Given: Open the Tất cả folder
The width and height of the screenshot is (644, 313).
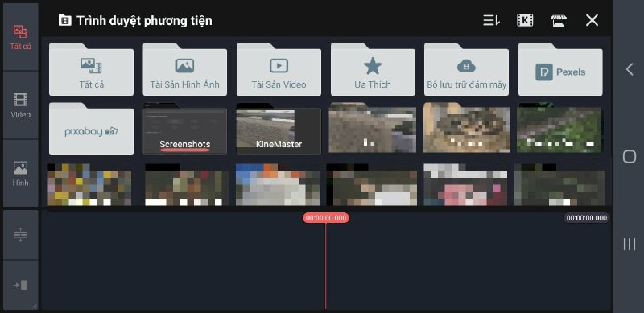Looking at the screenshot, I should (91, 69).
